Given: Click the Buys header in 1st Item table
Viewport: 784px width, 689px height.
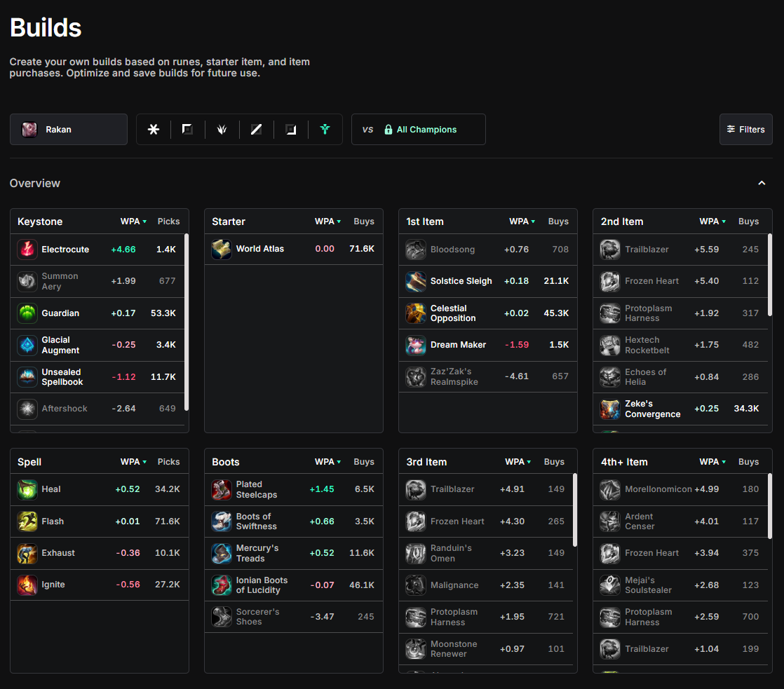Looking at the screenshot, I should pyautogui.click(x=558, y=221).
